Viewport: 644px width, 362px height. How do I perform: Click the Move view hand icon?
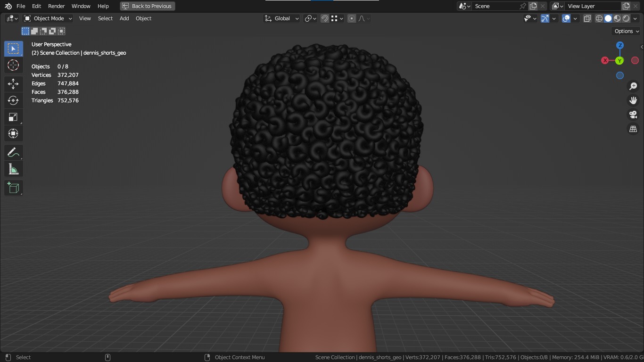point(633,100)
